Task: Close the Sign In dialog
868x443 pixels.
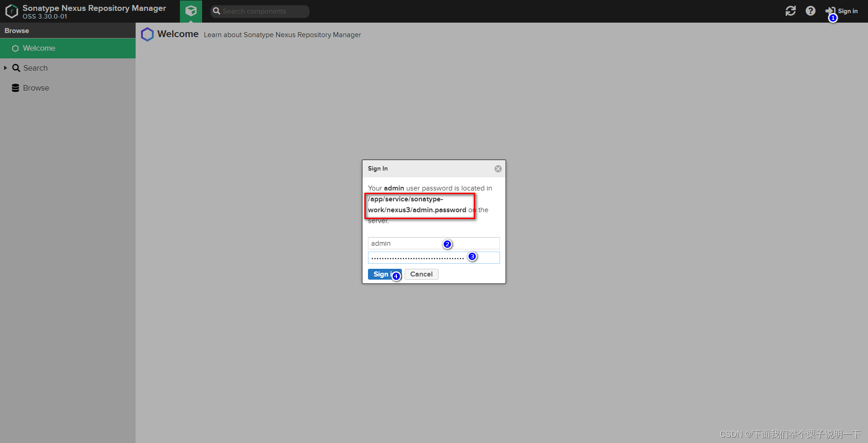Action: 498,169
